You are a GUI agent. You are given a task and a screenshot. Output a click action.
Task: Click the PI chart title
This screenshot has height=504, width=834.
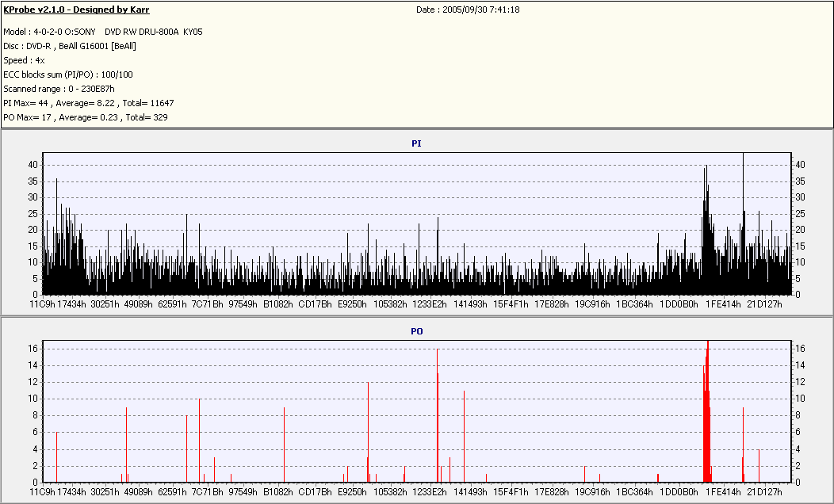(x=416, y=143)
